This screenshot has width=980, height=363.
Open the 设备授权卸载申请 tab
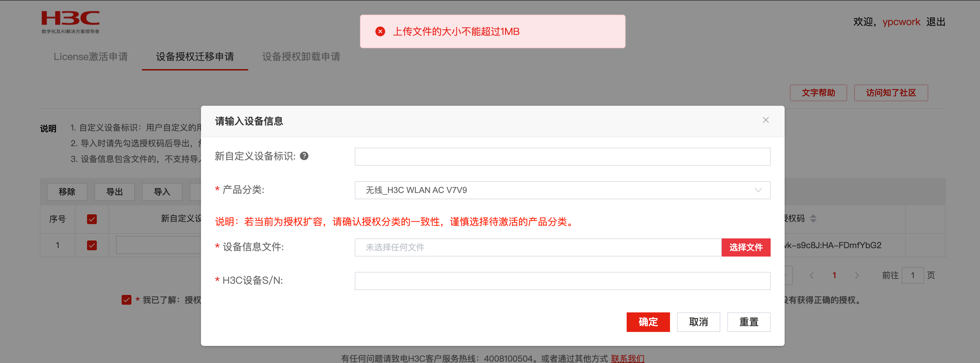point(301,57)
